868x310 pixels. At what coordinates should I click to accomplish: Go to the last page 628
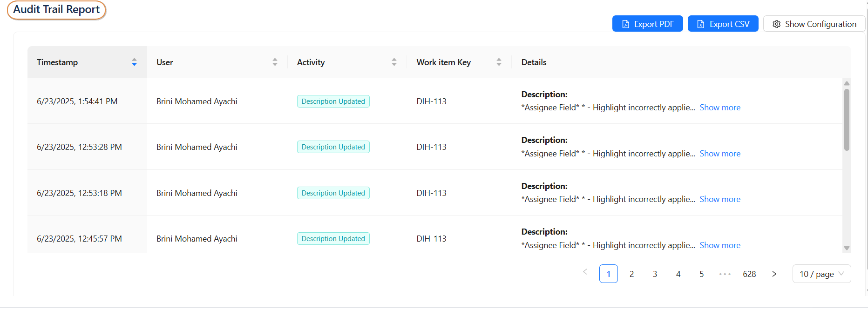coord(749,274)
